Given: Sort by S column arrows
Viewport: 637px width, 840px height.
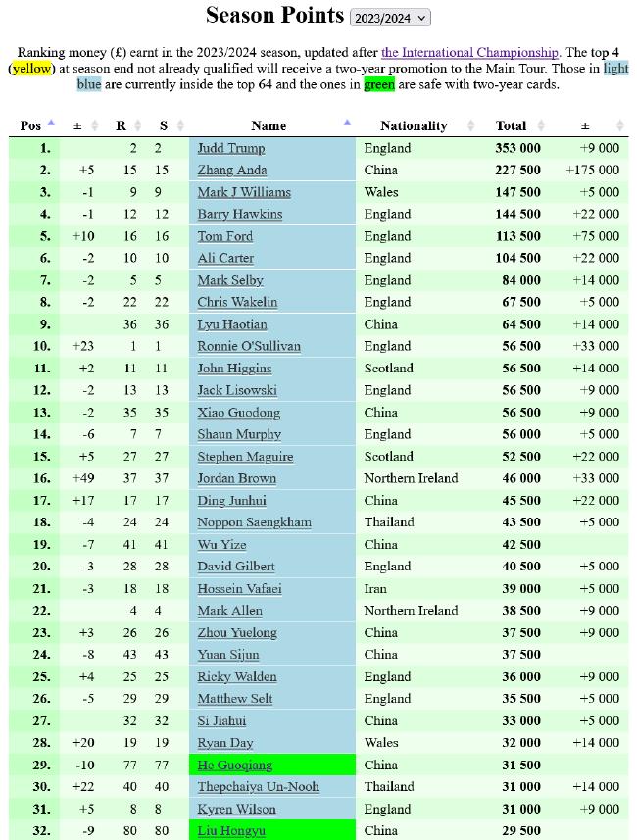Looking at the screenshot, I should tap(180, 125).
